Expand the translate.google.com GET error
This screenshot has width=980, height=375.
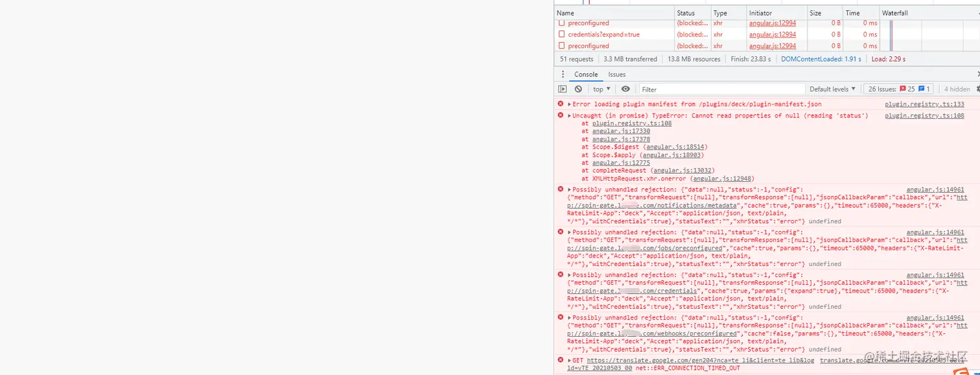click(x=570, y=360)
